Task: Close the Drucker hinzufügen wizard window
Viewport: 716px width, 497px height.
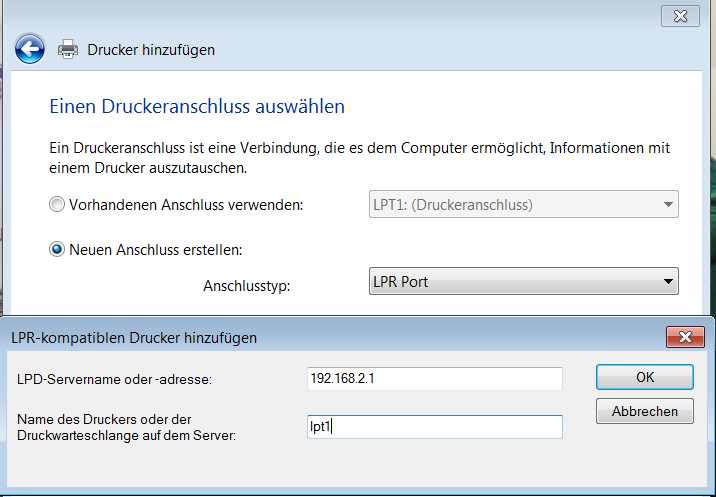Action: [680, 16]
